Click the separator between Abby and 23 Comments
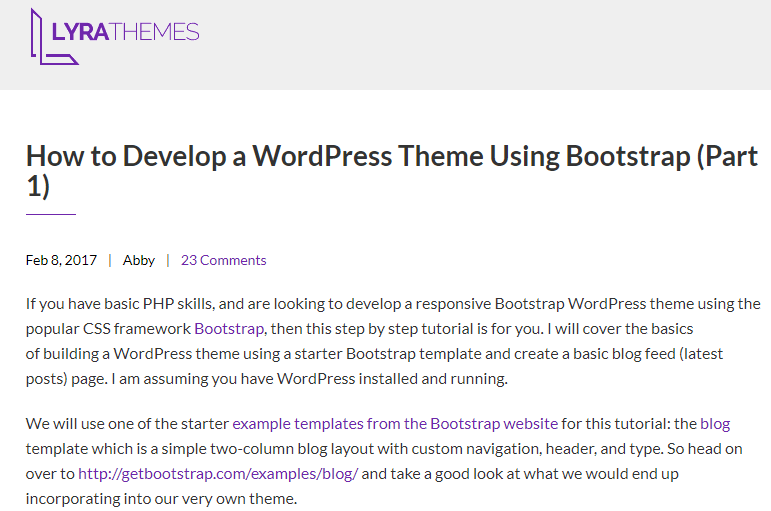 [x=168, y=260]
